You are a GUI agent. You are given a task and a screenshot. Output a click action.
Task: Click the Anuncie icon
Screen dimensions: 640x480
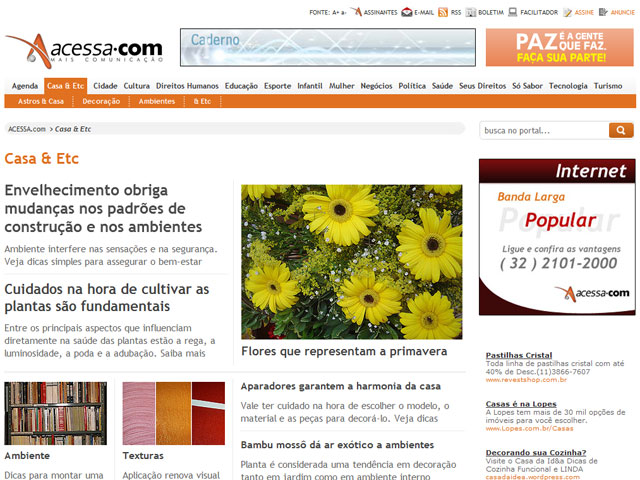pos(603,12)
